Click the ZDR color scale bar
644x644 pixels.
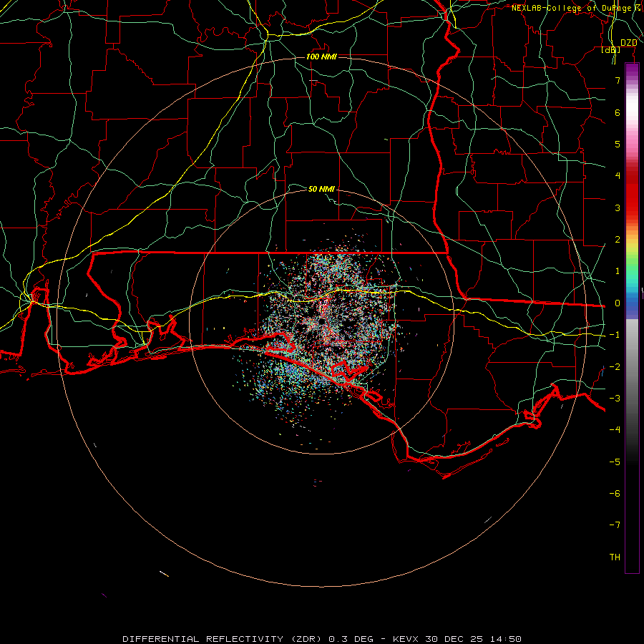tap(632, 318)
